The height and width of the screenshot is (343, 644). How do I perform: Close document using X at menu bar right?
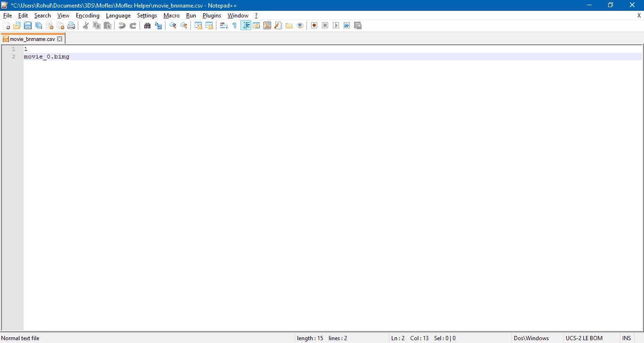[639, 16]
